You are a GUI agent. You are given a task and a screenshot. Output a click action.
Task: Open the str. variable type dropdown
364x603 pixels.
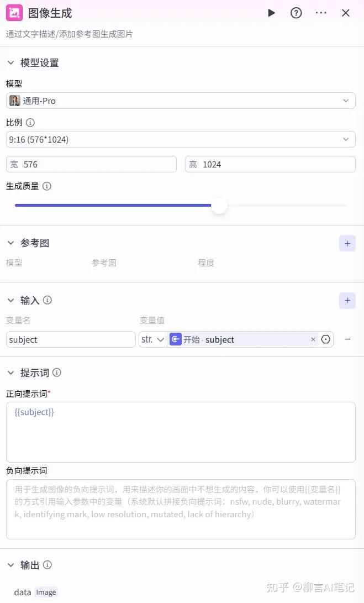point(152,339)
